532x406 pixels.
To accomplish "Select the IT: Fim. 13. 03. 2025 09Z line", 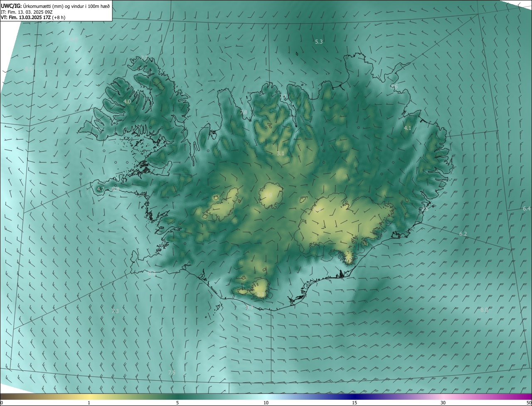I will tap(27, 12).
